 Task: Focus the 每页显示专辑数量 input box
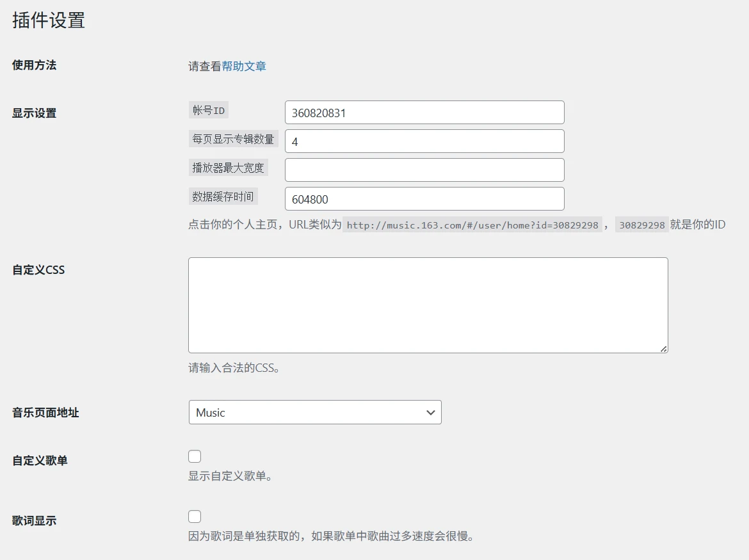pyautogui.click(x=424, y=141)
